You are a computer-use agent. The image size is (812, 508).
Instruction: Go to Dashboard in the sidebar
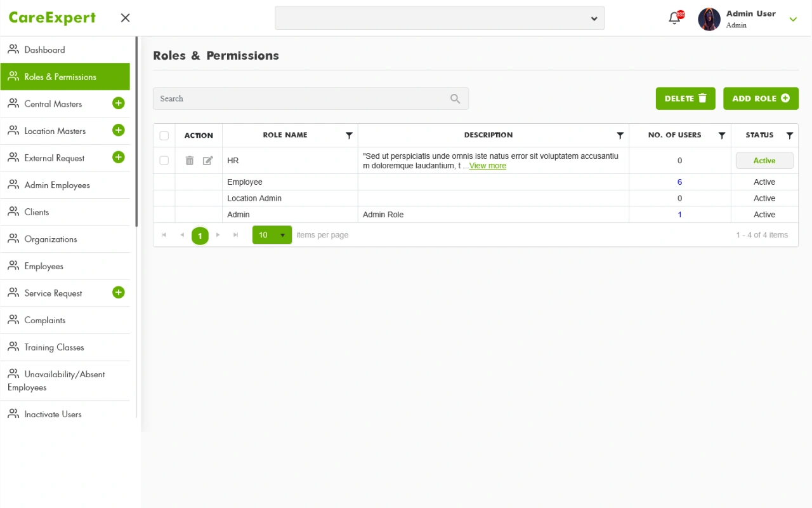(x=44, y=50)
